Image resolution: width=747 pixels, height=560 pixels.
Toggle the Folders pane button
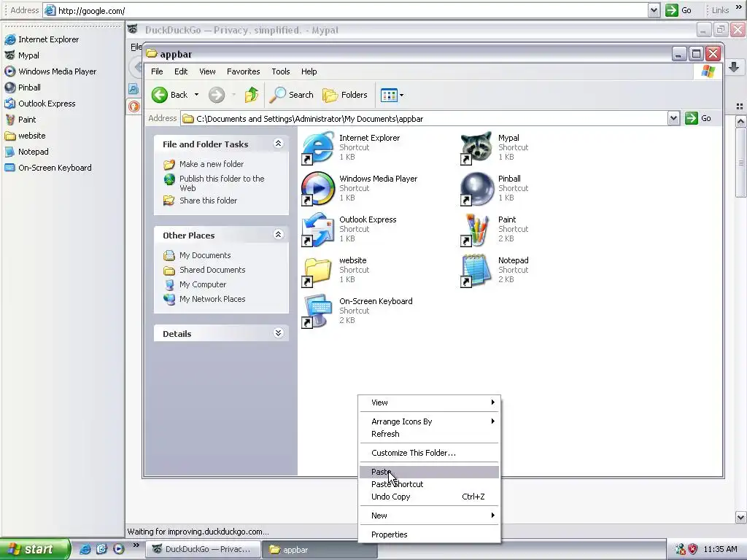tap(345, 95)
